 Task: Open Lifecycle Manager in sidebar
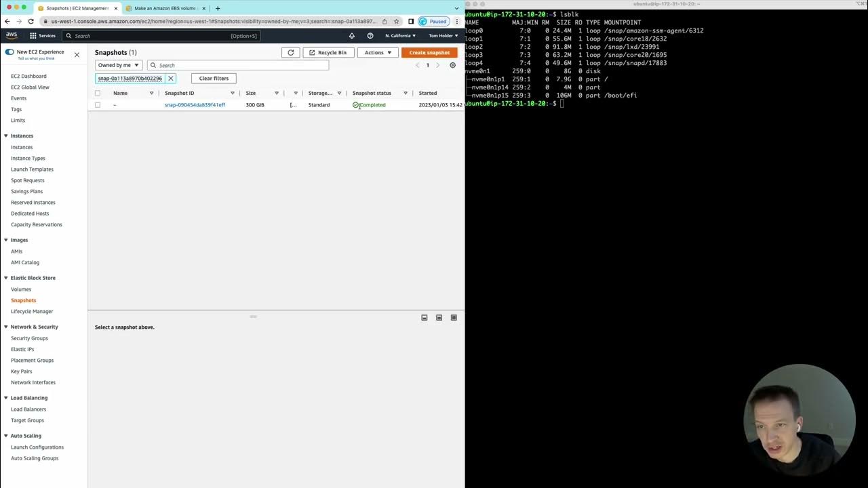tap(32, 311)
